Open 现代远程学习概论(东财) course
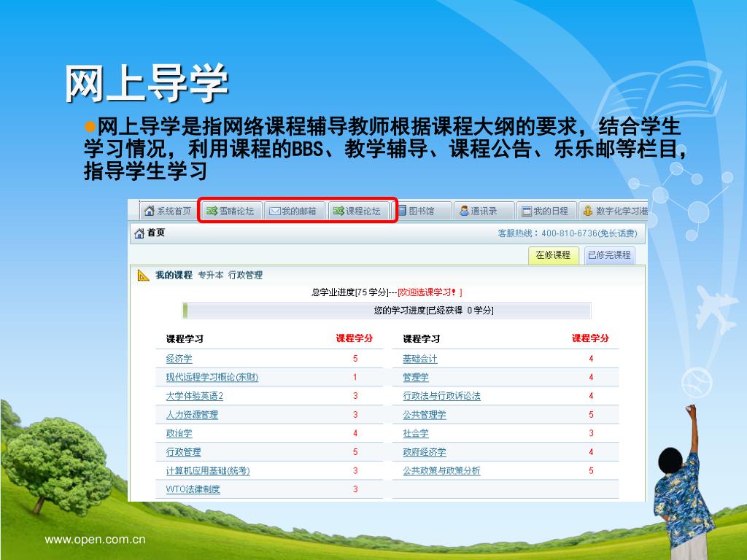 click(212, 378)
